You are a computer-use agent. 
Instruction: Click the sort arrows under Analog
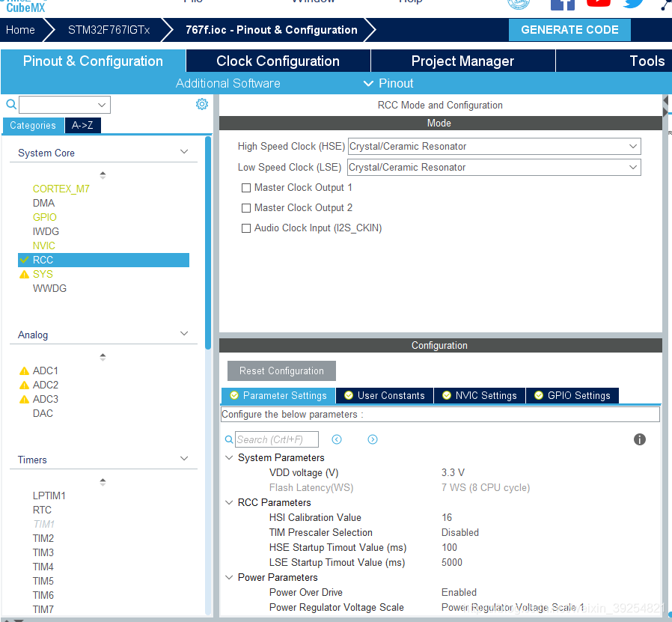(103, 356)
